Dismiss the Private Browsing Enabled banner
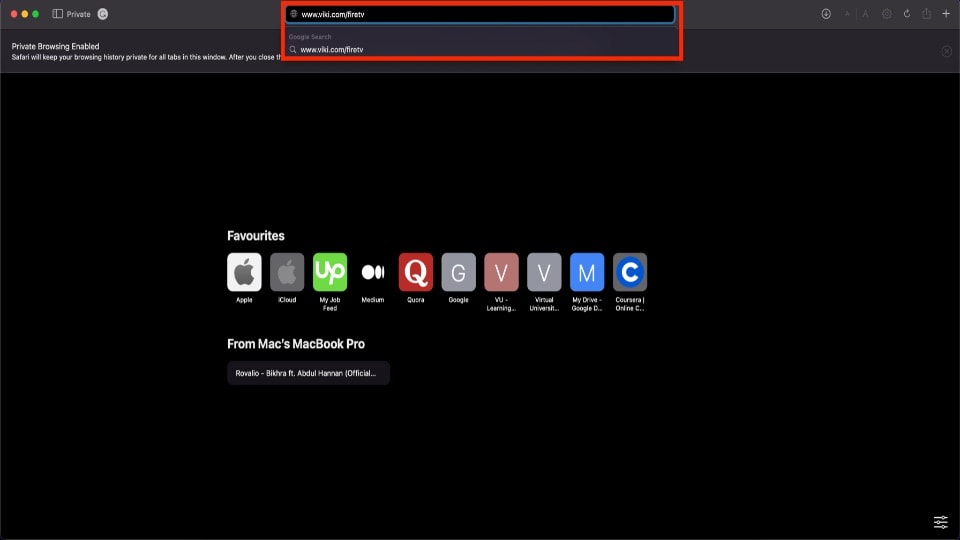The width and height of the screenshot is (960, 540). click(x=947, y=51)
